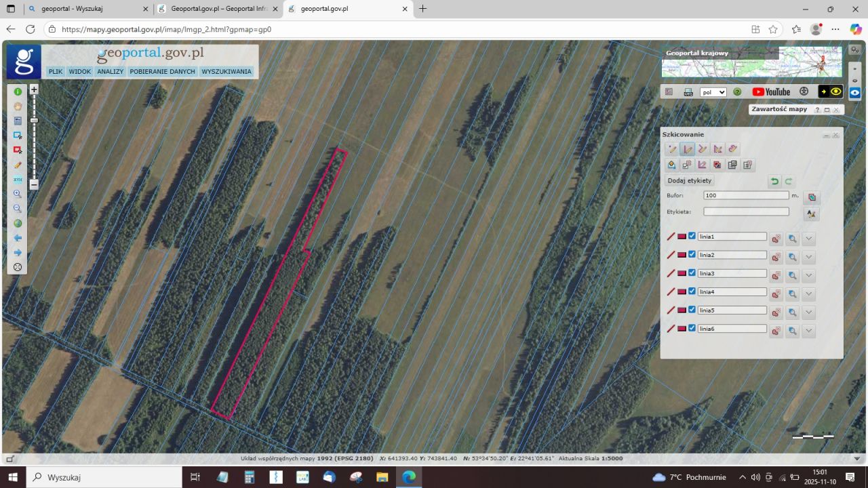Click the Dodaj etykiety button
This screenshot has height=488, width=868.
click(x=689, y=181)
